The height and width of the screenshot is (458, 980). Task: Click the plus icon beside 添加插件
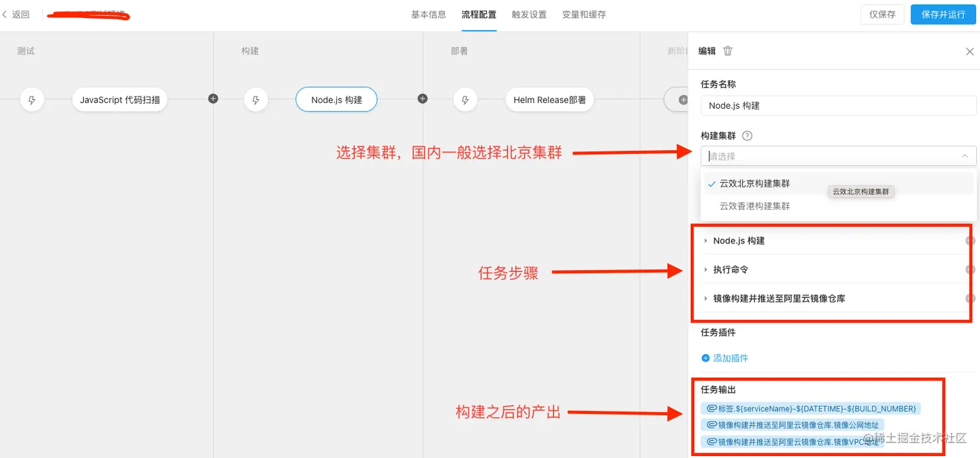pyautogui.click(x=706, y=358)
